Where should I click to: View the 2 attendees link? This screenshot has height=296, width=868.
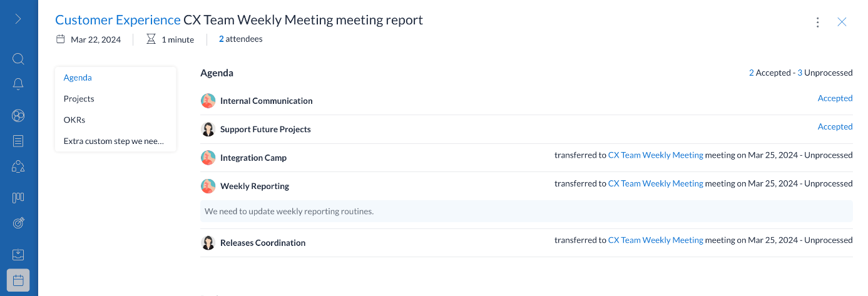(x=240, y=39)
